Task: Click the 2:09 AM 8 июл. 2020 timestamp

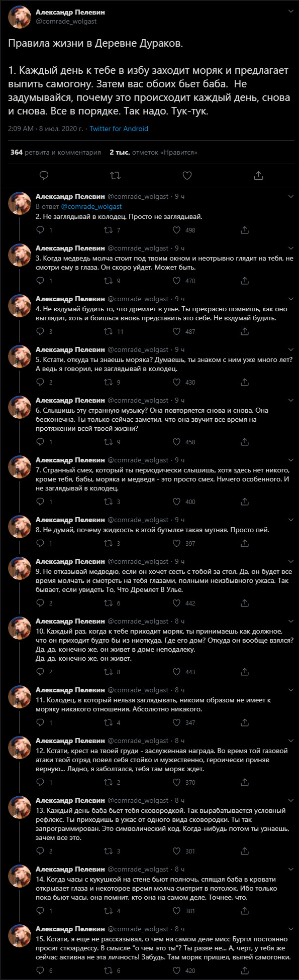Action: pyautogui.click(x=46, y=129)
